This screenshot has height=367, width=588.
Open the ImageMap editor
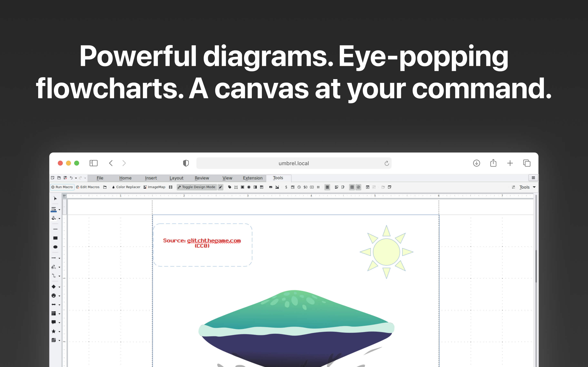click(155, 187)
